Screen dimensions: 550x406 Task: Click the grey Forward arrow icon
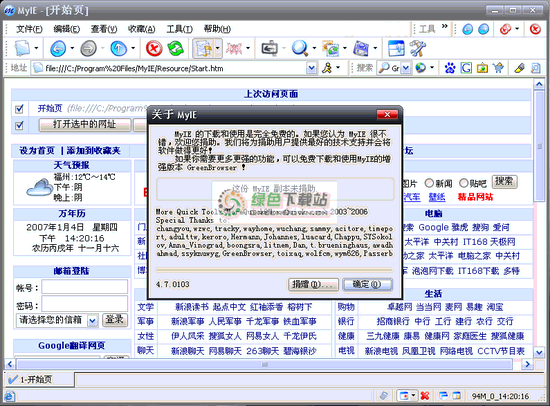pyautogui.click(x=88, y=48)
